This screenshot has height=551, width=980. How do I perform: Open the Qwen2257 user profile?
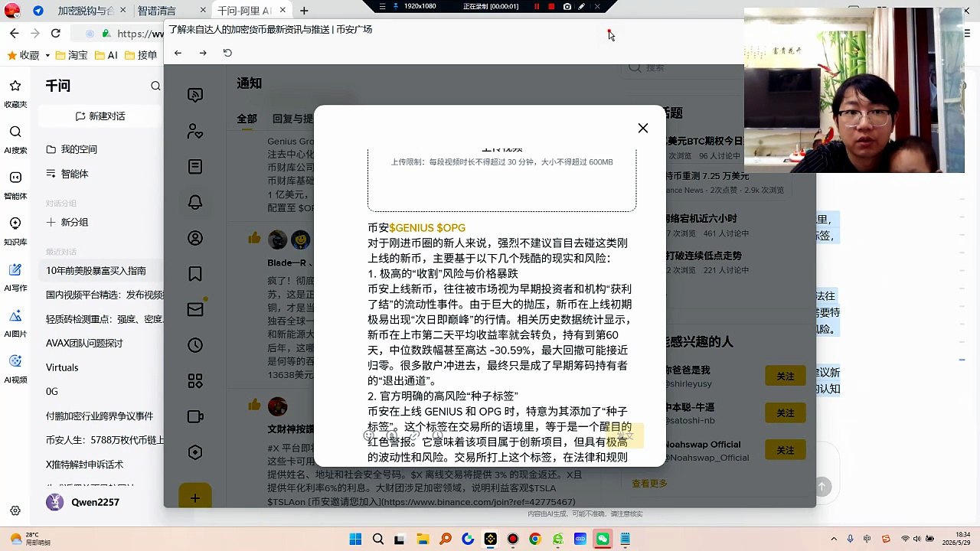[83, 502]
